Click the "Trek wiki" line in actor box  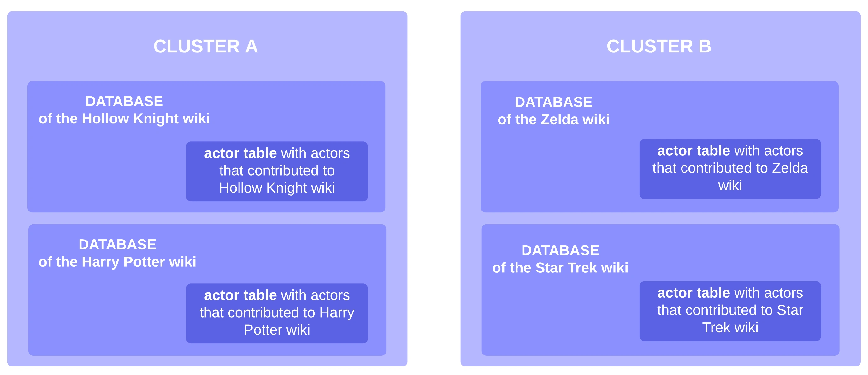(730, 327)
